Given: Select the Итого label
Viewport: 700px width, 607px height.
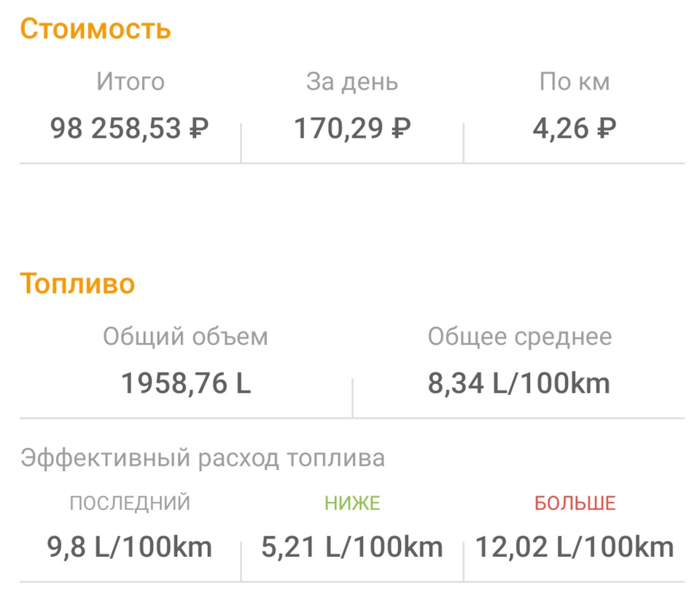Looking at the screenshot, I should [131, 82].
